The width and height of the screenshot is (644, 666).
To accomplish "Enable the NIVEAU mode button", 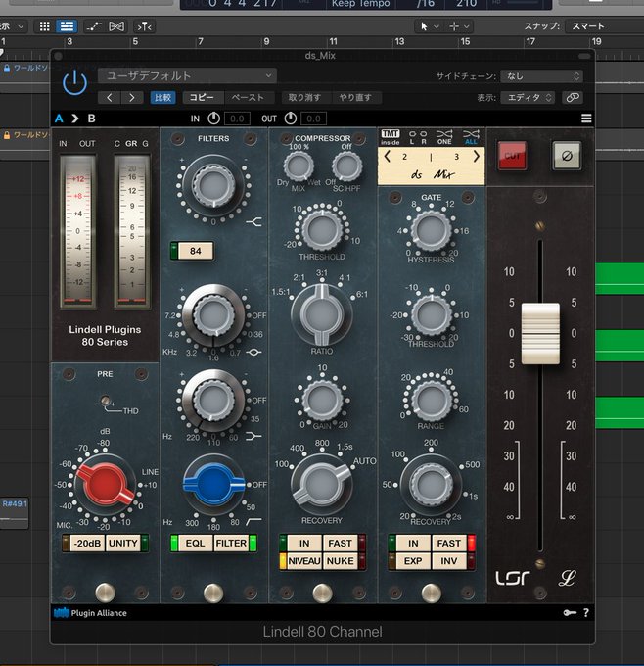I will (x=304, y=561).
